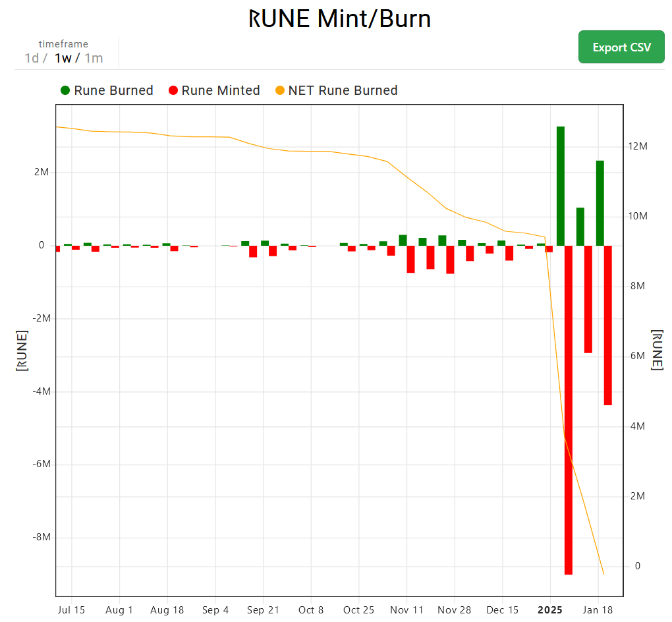Click the NET Rune Burned legend label
Viewport: 672px width, 622px height.
[x=343, y=90]
